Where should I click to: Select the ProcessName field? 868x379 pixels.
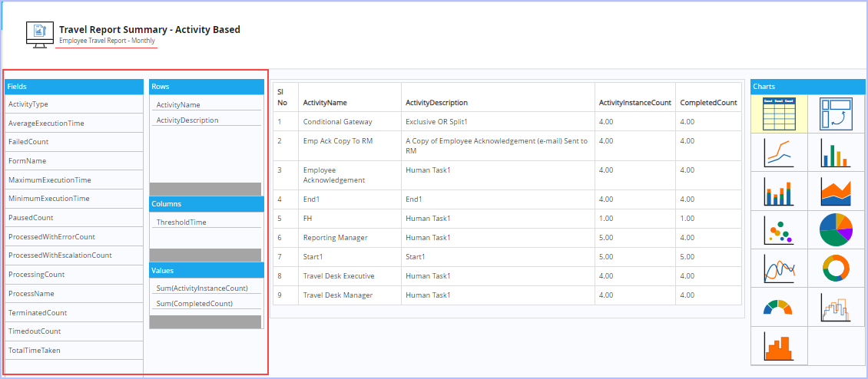[74, 294]
